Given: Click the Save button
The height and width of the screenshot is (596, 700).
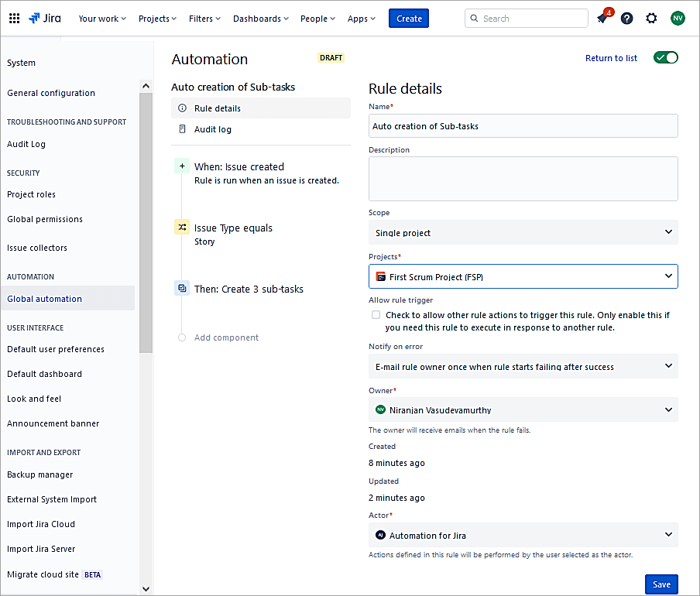Looking at the screenshot, I should click(661, 584).
